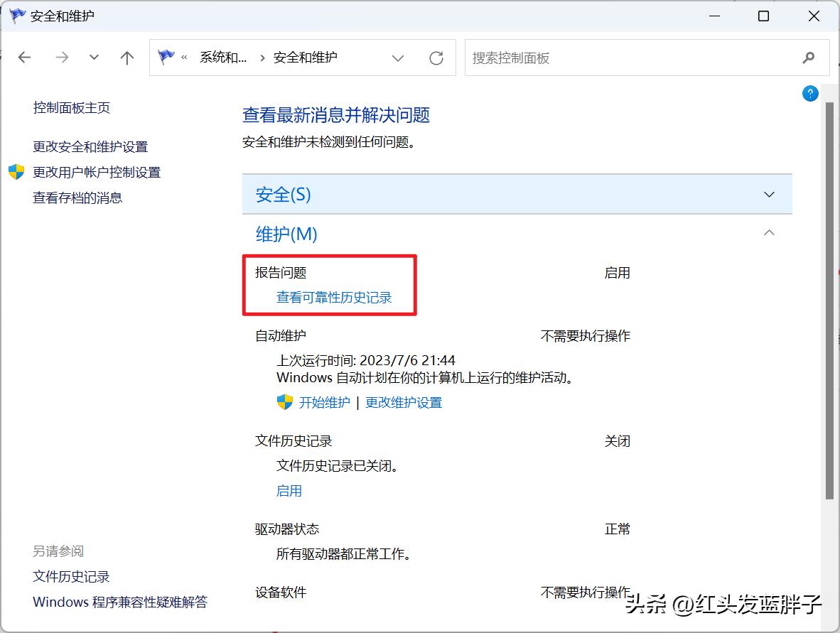Viewport: 840px width, 633px height.
Task: Click the search magnifier icon
Action: click(x=809, y=58)
